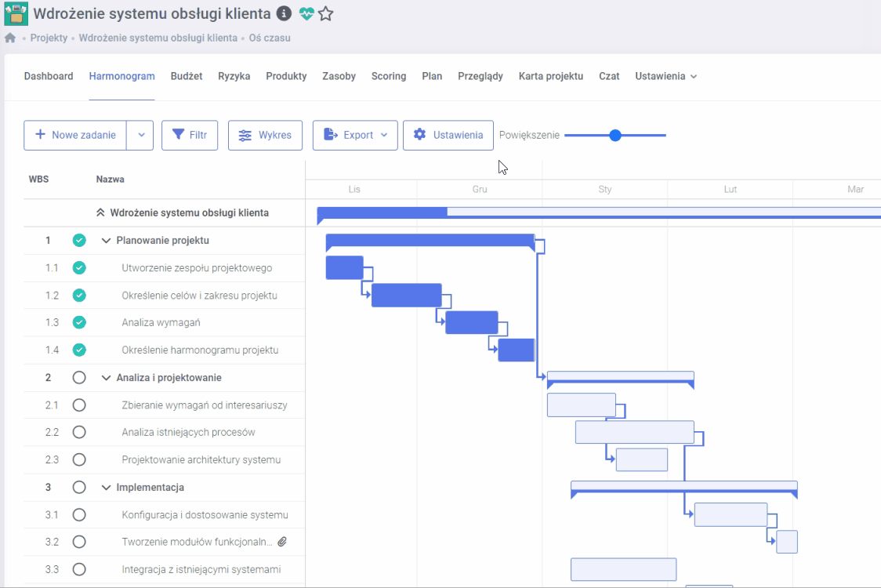Expand the Export dropdown menu

[x=355, y=135]
